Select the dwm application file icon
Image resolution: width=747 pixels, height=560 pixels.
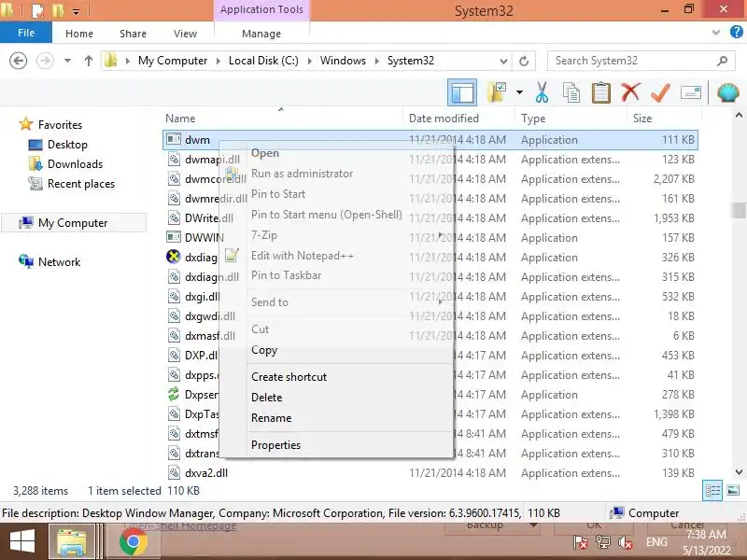(x=174, y=139)
